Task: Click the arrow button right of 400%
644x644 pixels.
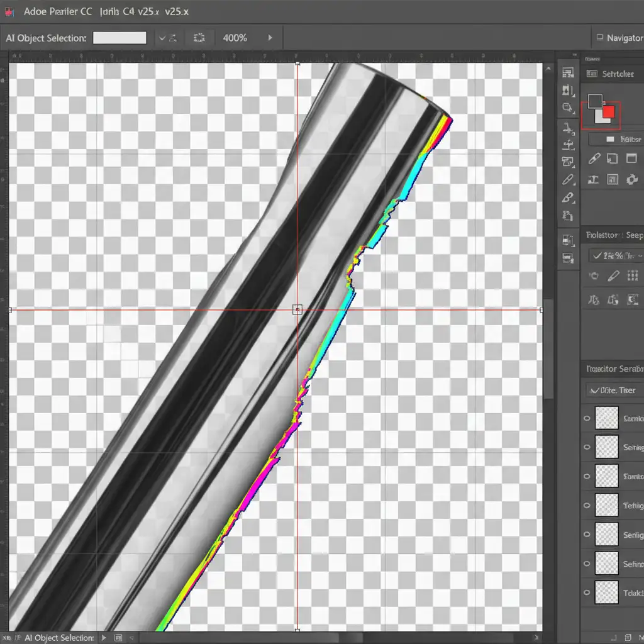Action: 270,38
